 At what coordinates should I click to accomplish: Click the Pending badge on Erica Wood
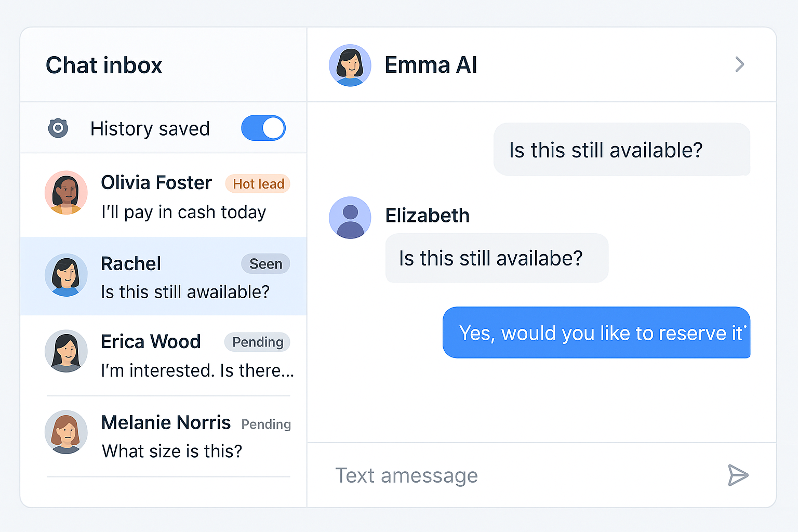pyautogui.click(x=257, y=342)
